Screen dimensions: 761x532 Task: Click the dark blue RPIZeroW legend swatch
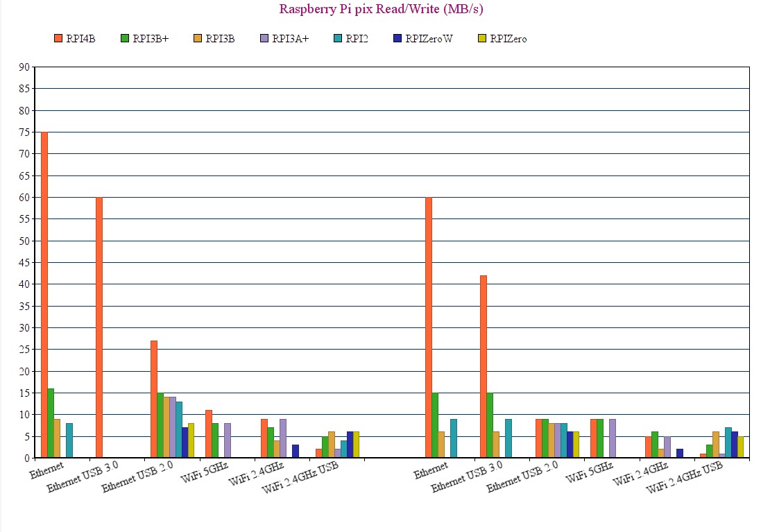397,38
